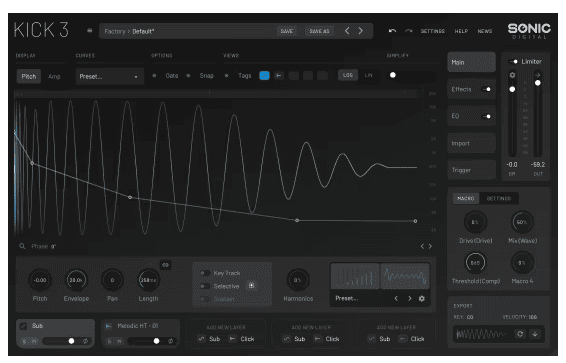Click the limiter output slider handle
Viewport: 566px width, 363px height.
(537, 83)
